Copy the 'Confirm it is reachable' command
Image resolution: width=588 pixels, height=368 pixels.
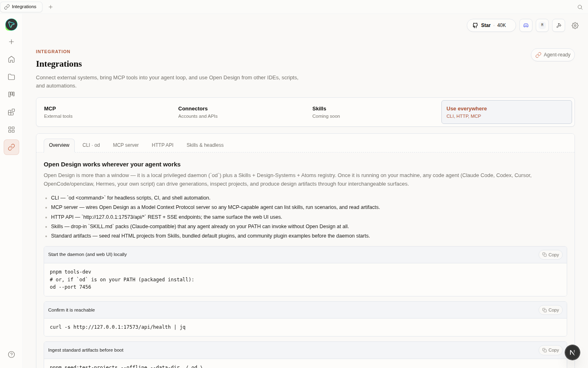(x=550, y=310)
